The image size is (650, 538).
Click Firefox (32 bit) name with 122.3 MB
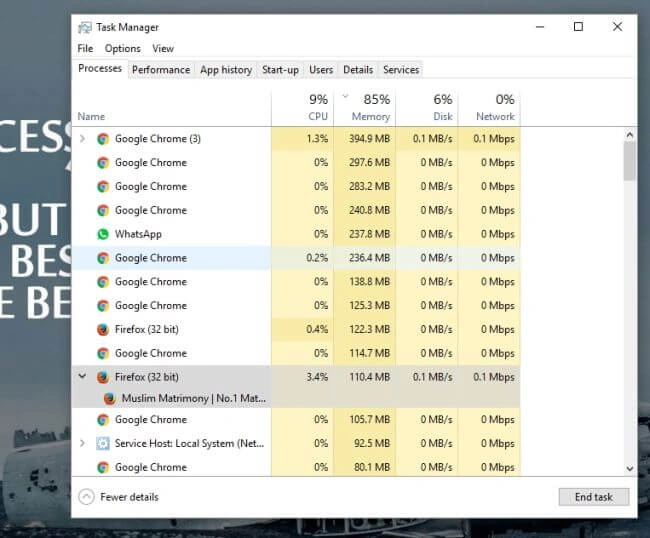tap(147, 330)
